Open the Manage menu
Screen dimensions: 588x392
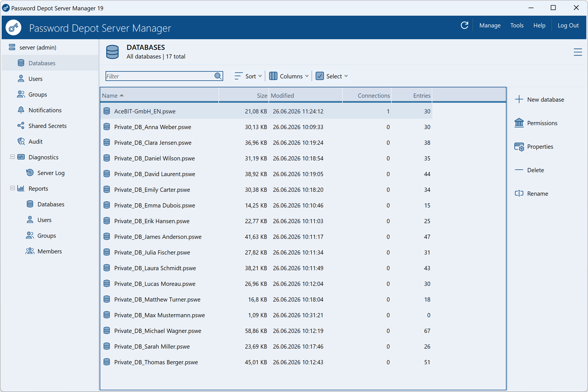490,25
